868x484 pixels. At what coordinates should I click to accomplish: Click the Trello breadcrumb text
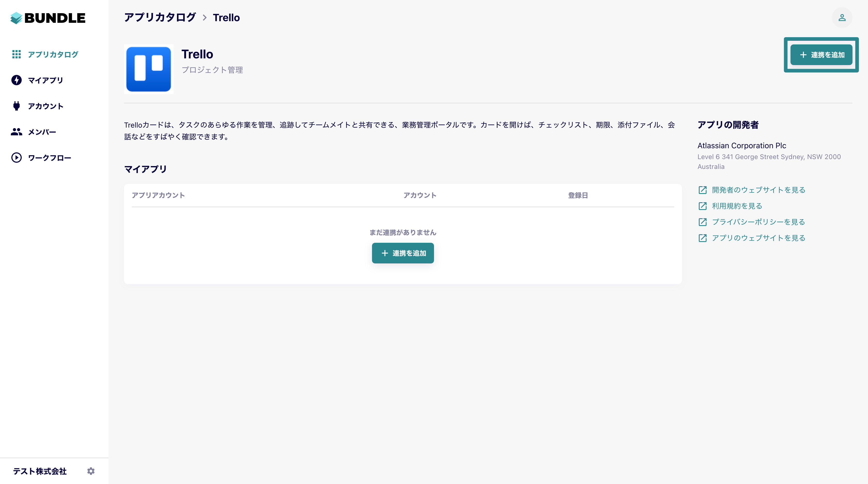click(x=226, y=18)
